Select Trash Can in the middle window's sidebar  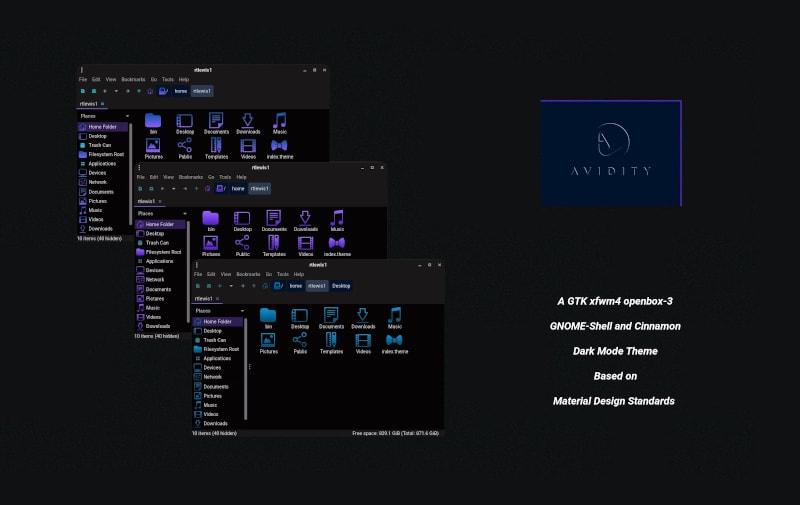coord(157,243)
